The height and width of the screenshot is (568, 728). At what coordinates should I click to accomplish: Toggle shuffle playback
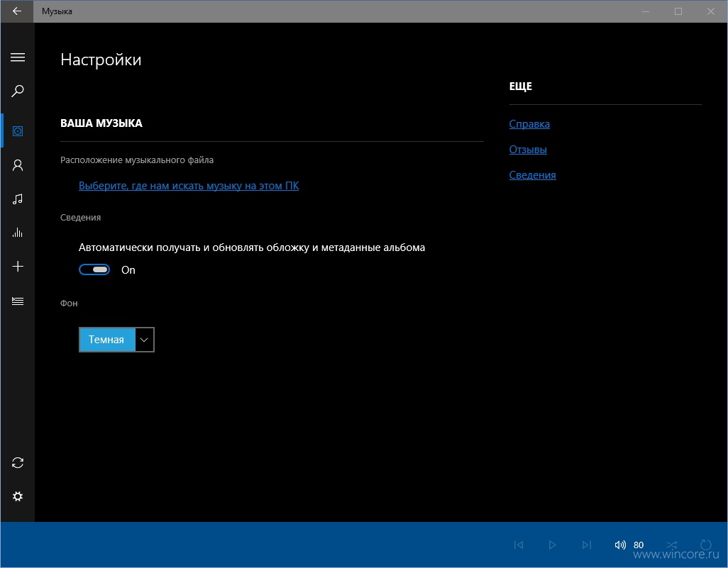[x=671, y=545]
